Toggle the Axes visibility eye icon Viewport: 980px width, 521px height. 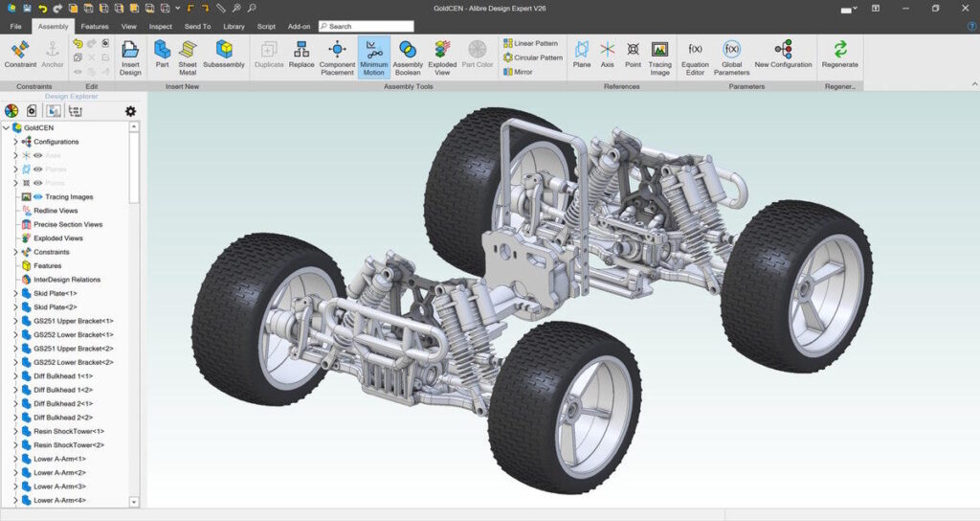tap(38, 155)
